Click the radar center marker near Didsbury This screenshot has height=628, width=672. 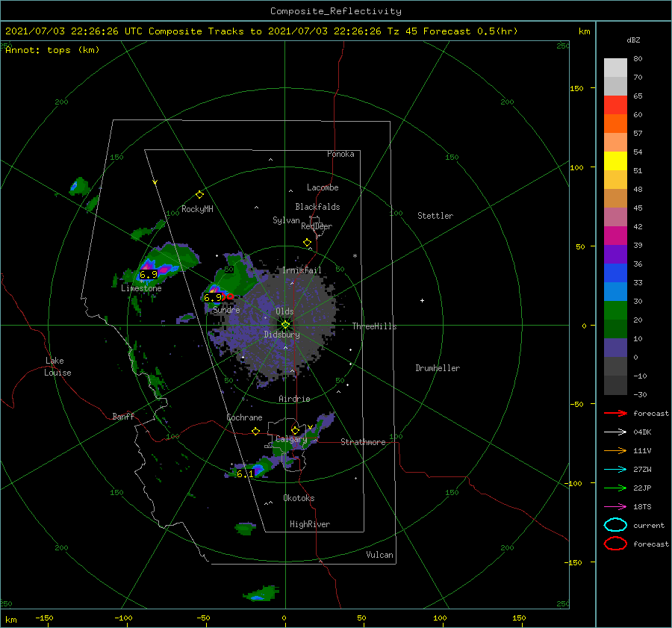pos(285,325)
